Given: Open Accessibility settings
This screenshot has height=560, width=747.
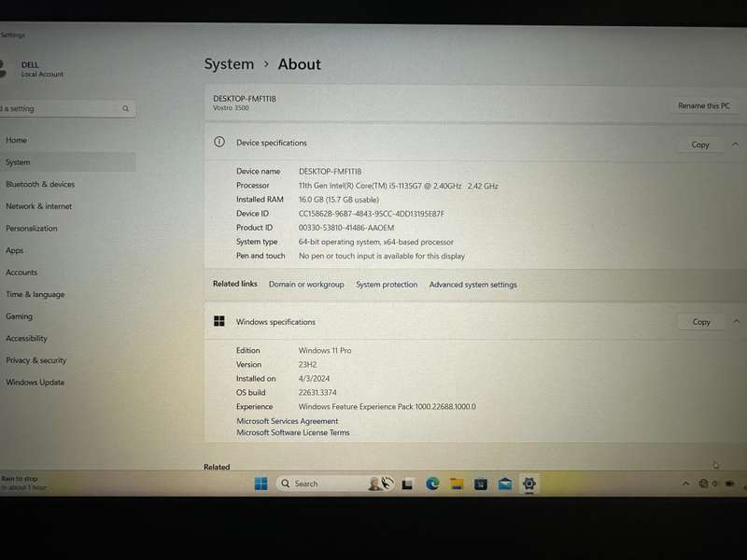Looking at the screenshot, I should 26,338.
